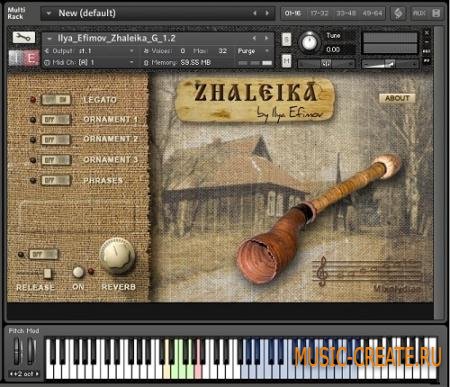Open instrument edit mode with the wrench icon
The width and height of the screenshot is (450, 387).
(24, 38)
